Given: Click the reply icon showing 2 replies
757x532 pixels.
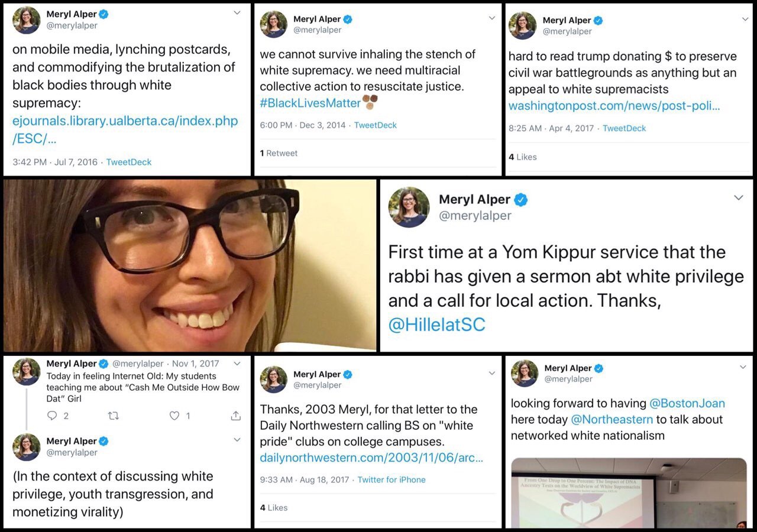Looking at the screenshot, I should coord(51,416).
